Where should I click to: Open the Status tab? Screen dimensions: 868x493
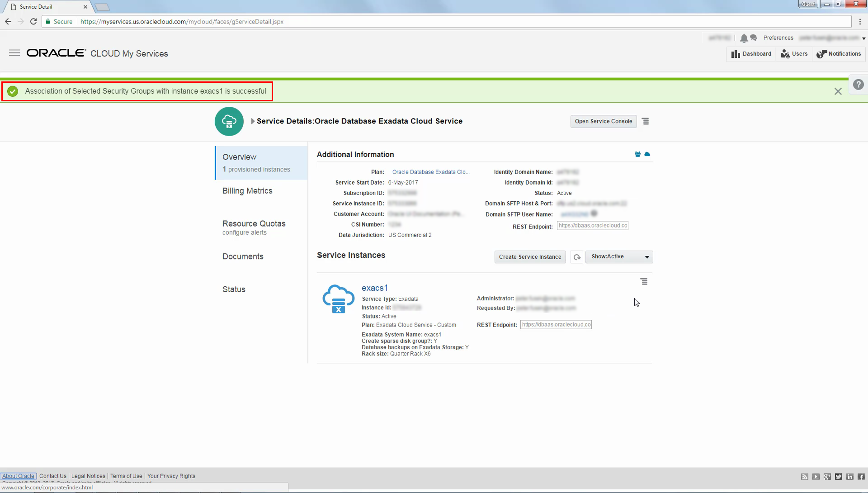pyautogui.click(x=234, y=289)
